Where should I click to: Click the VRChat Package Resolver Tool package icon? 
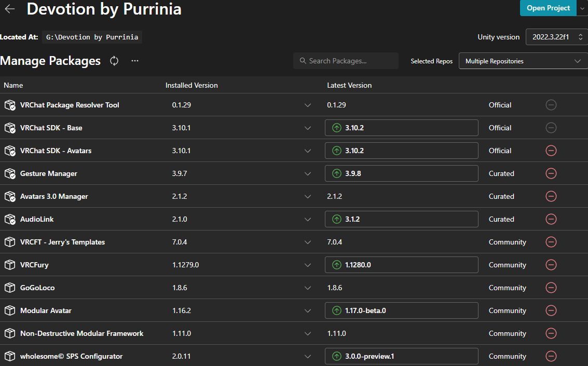coord(10,105)
